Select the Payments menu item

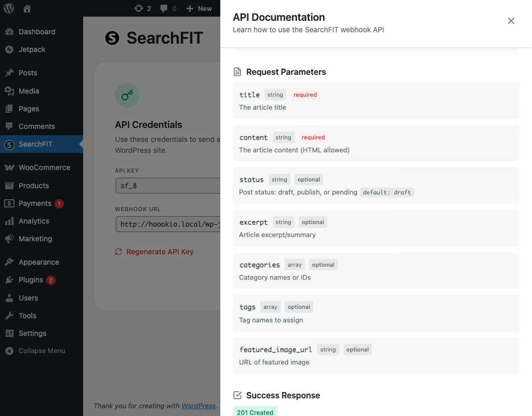coord(35,203)
